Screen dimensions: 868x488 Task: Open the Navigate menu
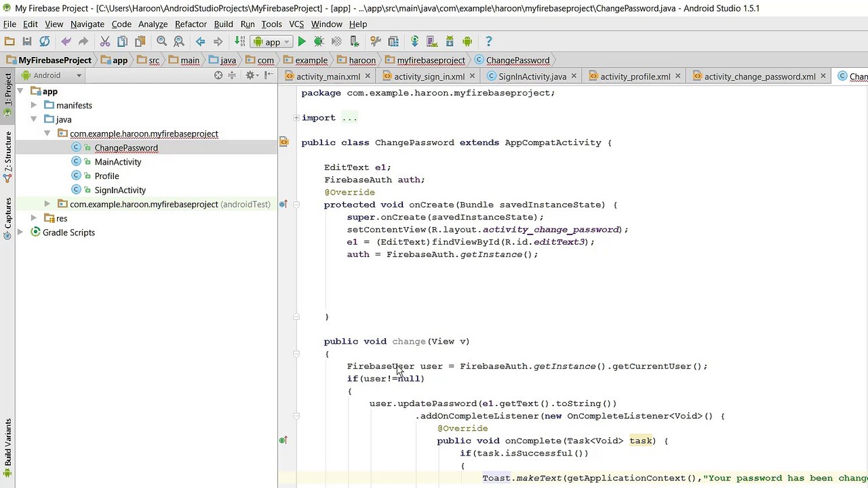87,24
